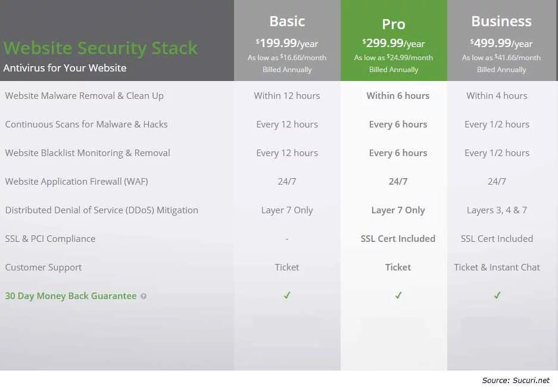Click the 30 Day Money Back Guarantee link

[x=71, y=296]
